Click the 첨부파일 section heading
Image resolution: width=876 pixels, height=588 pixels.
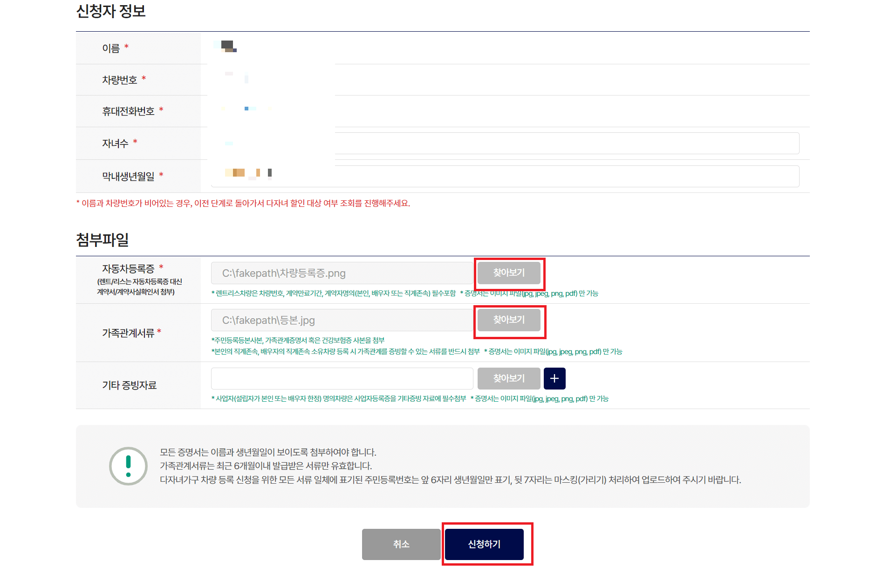103,239
